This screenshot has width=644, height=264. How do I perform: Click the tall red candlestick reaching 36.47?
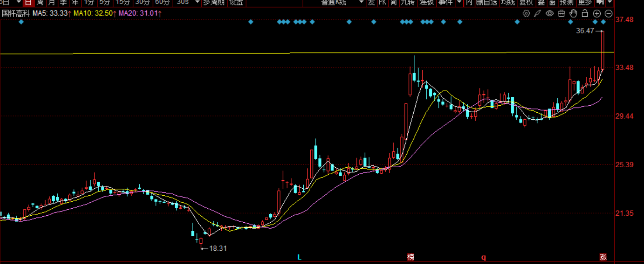click(603, 51)
